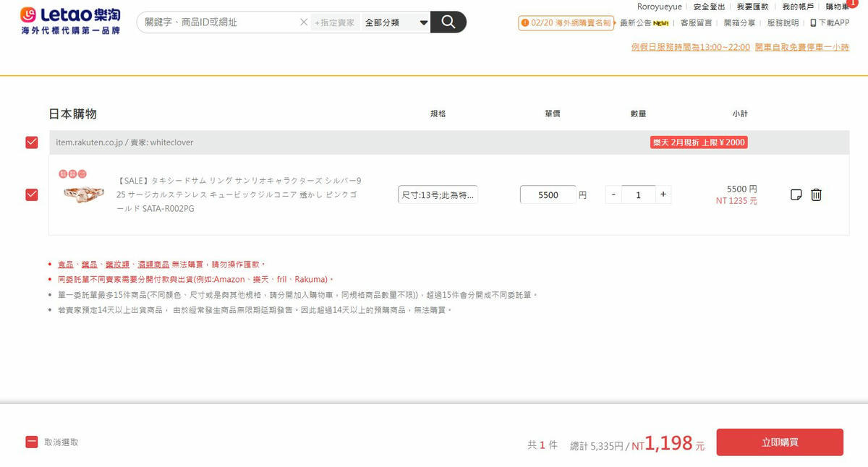868x467 pixels.
Task: Open the SALE ring product title link
Action: click(238, 194)
